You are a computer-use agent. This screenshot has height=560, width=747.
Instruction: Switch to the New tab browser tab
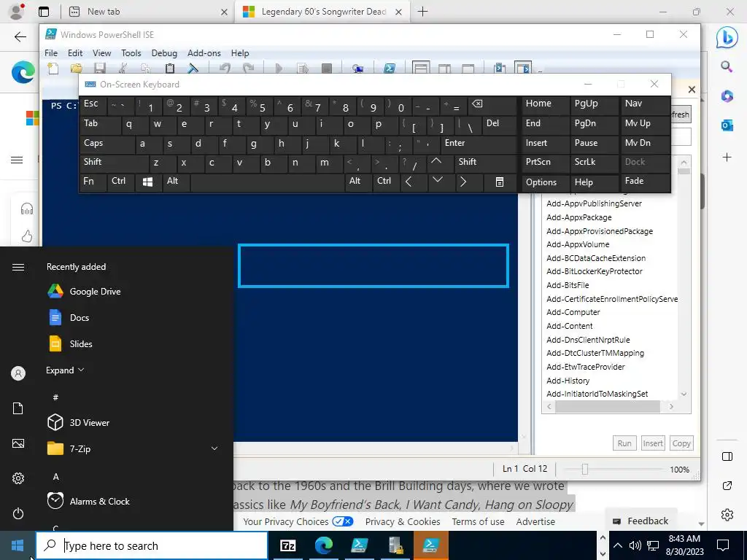pos(147,12)
